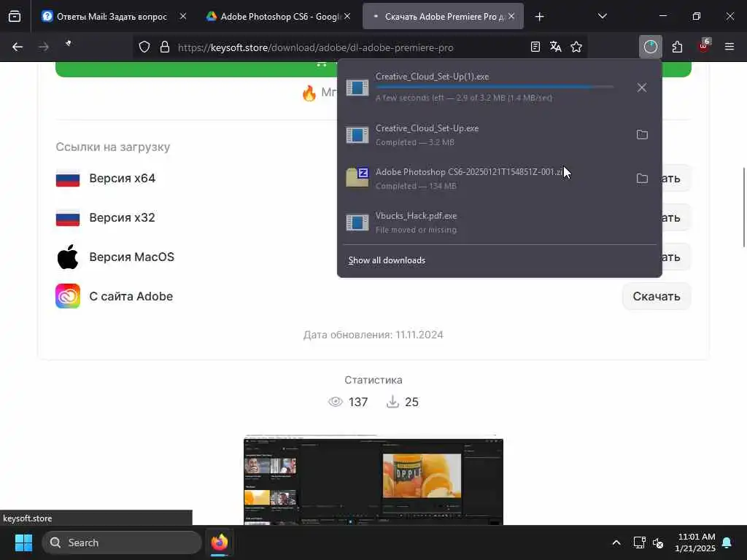
Task: Go back to previous page
Action: tap(18, 47)
